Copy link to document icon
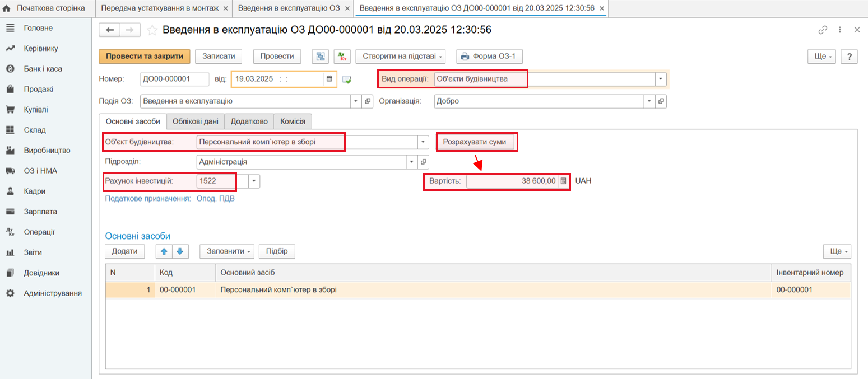This screenshot has height=379, width=868. [x=823, y=30]
